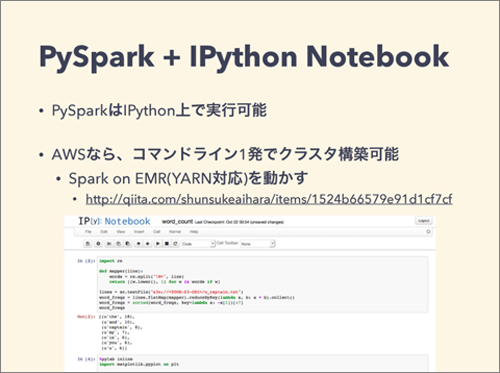Click the Save notebook icon

coord(88,244)
